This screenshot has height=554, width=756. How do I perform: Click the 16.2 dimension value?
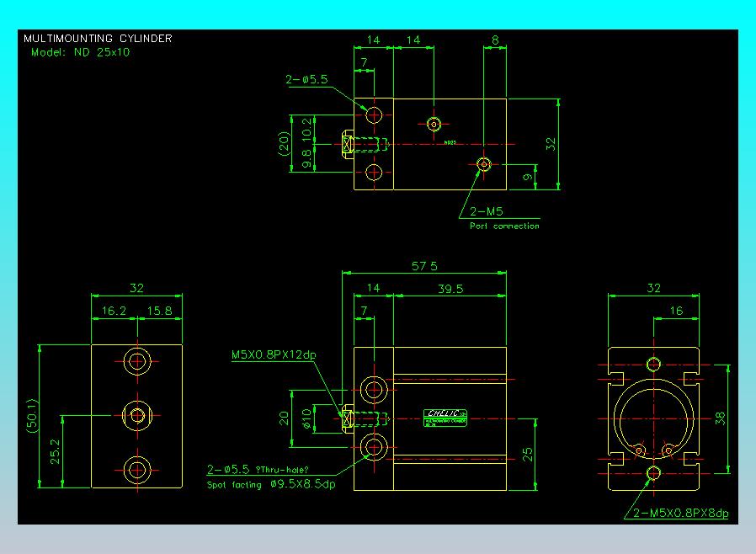114,311
